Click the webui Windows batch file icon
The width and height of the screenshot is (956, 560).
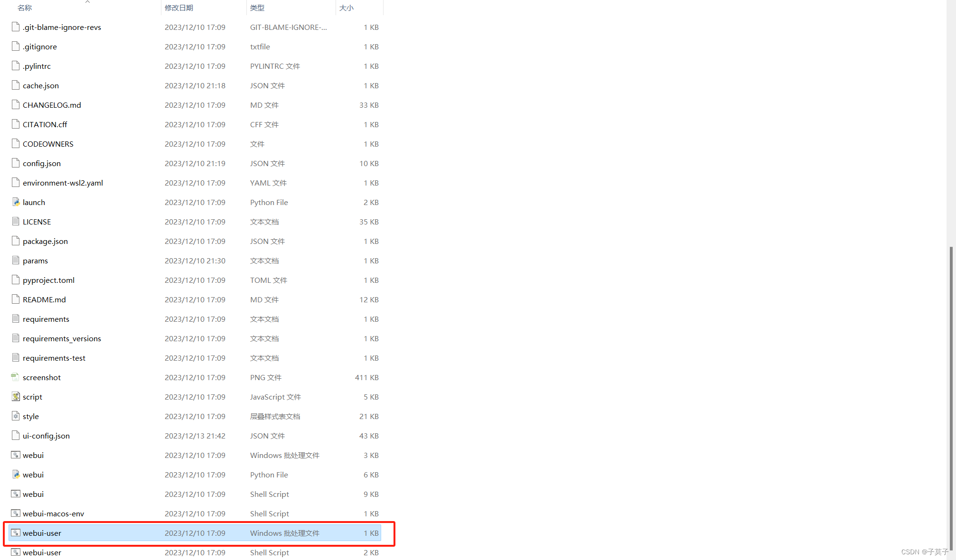point(16,455)
